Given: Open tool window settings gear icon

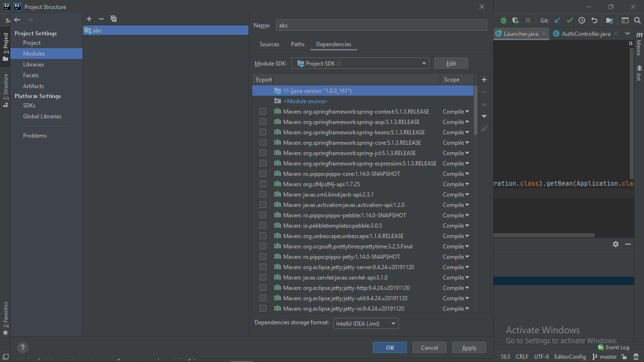Looking at the screenshot, I should [x=615, y=244].
